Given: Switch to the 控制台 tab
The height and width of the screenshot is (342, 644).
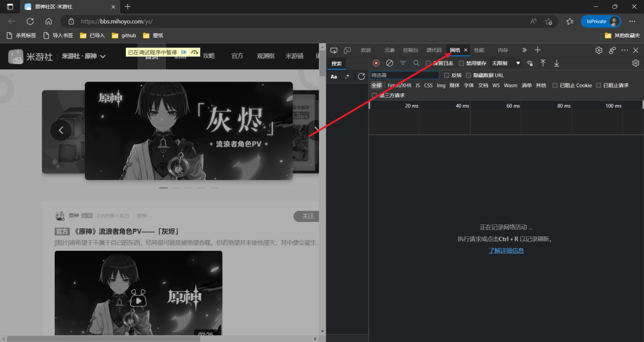Looking at the screenshot, I should [x=410, y=50].
